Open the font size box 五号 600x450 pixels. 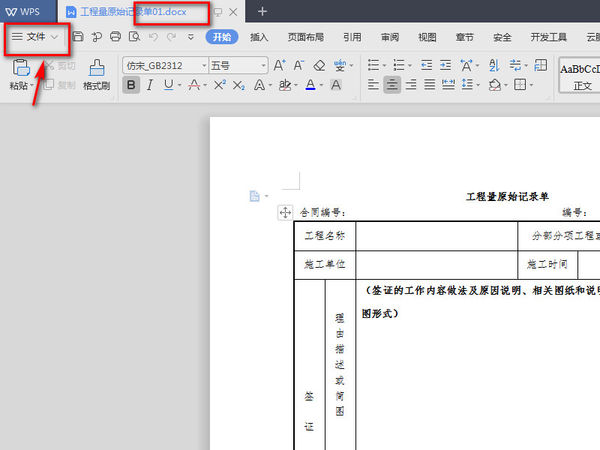[x=238, y=66]
